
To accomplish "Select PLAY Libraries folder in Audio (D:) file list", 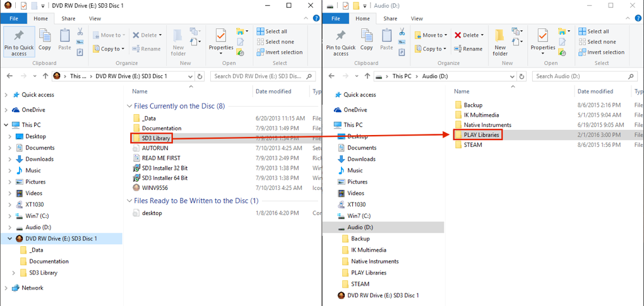I will pyautogui.click(x=481, y=135).
